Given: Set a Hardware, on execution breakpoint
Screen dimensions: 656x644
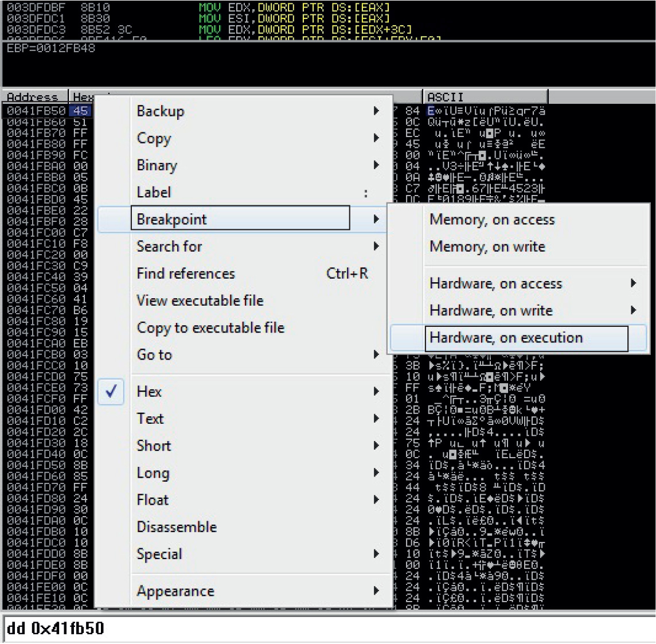Looking at the screenshot, I should click(519, 338).
